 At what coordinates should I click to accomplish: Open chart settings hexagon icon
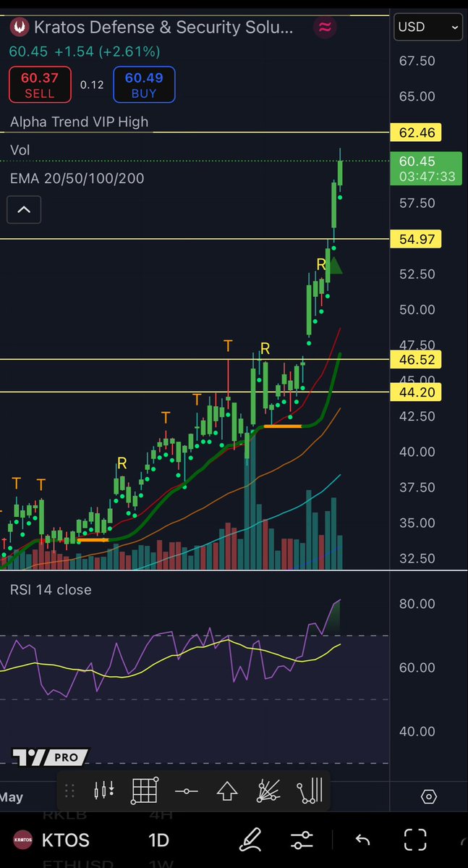tap(429, 796)
